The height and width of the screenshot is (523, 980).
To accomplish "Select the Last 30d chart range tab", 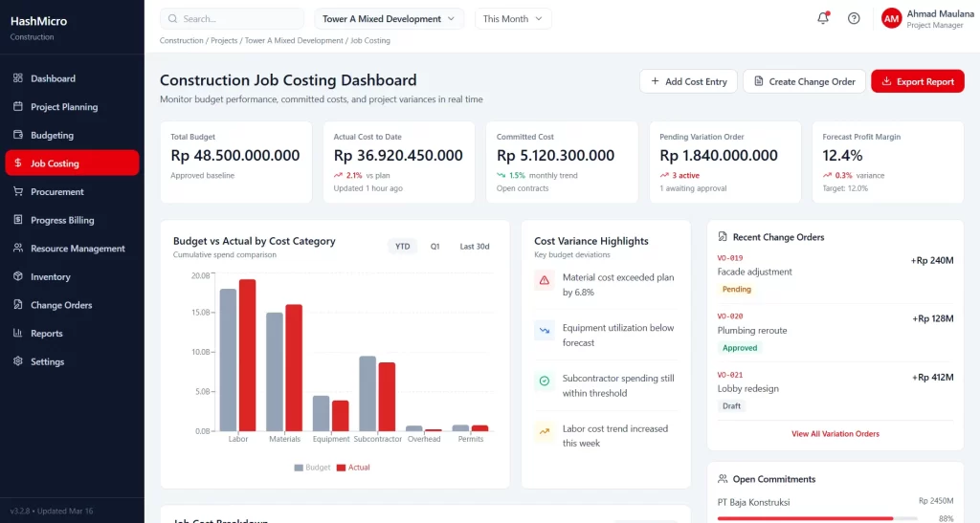I will (475, 247).
